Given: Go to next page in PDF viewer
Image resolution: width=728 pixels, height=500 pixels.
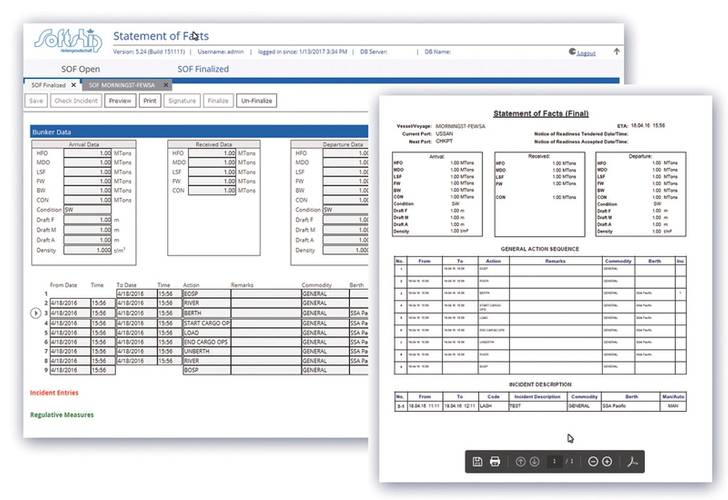Looking at the screenshot, I should coord(534,461).
